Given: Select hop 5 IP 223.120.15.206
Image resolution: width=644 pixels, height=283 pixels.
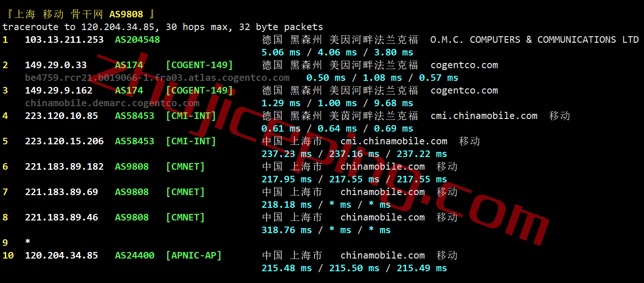Looking at the screenshot, I should (64, 141).
